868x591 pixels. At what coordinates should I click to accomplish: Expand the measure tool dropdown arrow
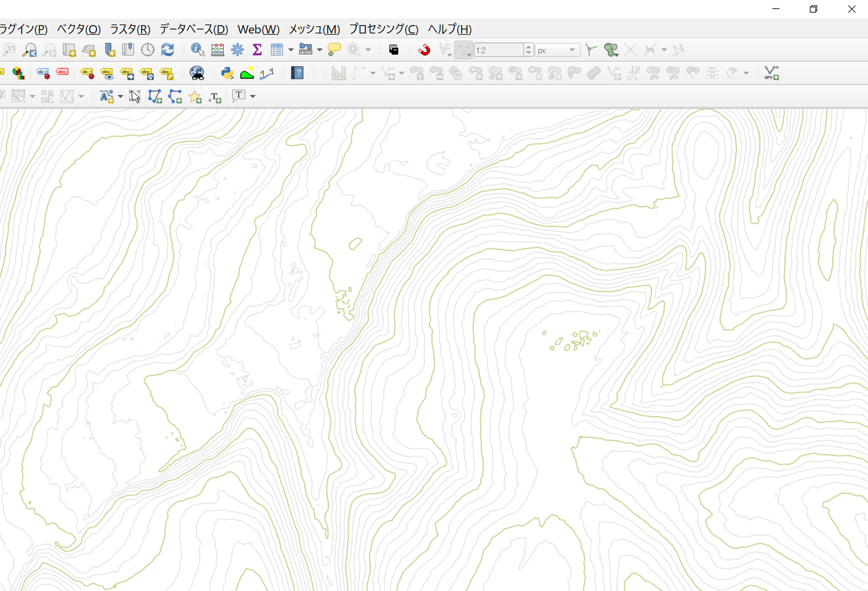319,49
